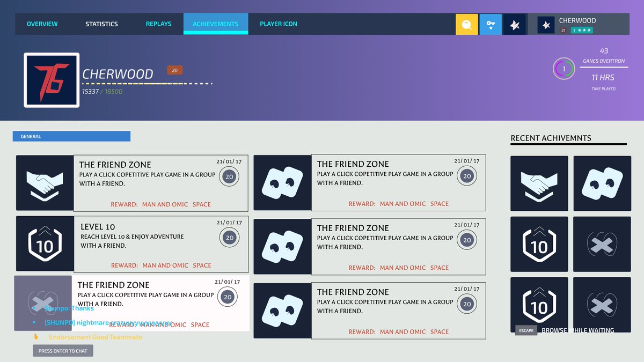Viewport: 644px width, 362px height.
Task: Click the small avatar beside CHERWOOD in top bar
Action: pos(546,25)
